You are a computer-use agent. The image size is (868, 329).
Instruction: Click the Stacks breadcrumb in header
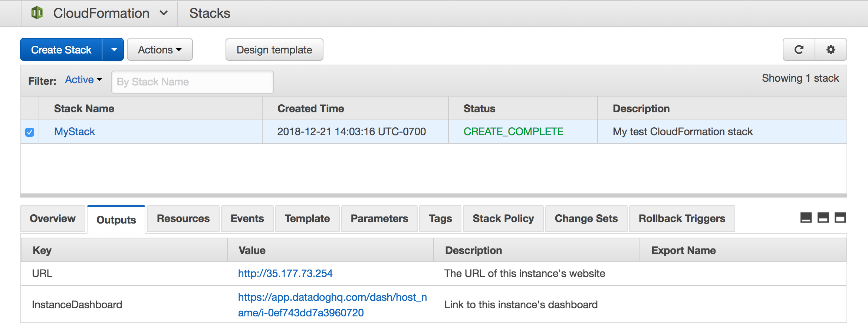click(x=210, y=13)
